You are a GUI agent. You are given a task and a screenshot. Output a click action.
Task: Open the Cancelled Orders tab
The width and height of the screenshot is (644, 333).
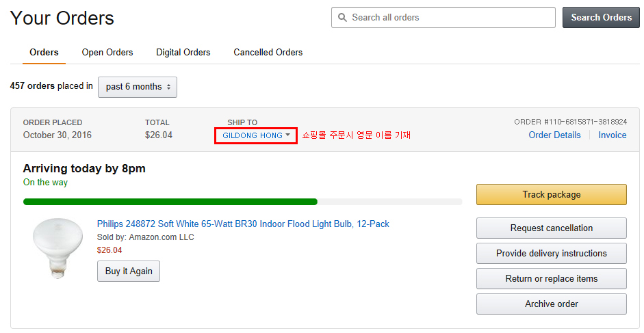click(x=268, y=53)
